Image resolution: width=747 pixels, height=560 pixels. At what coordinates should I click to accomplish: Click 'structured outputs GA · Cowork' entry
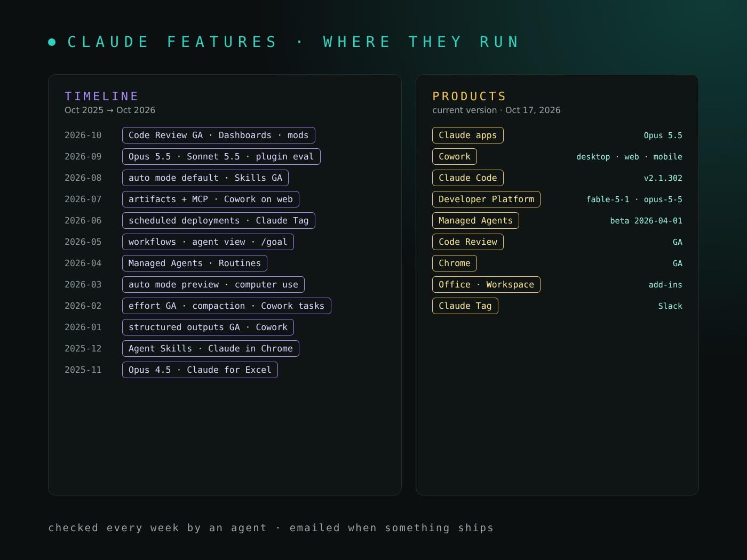tap(208, 327)
